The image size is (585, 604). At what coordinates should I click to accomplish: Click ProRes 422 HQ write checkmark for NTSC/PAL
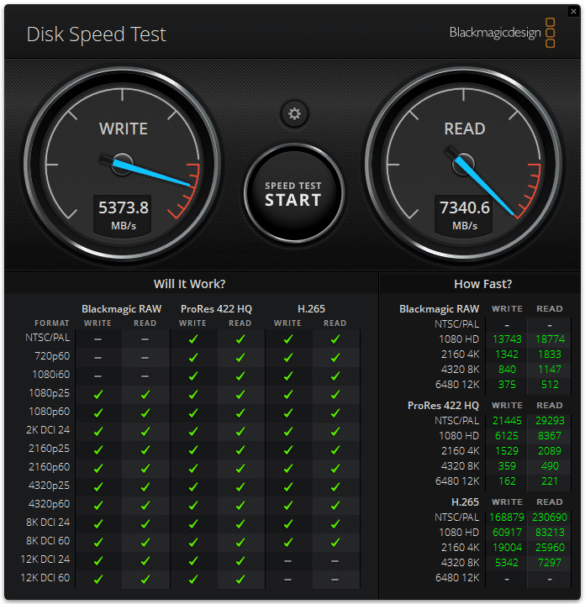tap(193, 339)
